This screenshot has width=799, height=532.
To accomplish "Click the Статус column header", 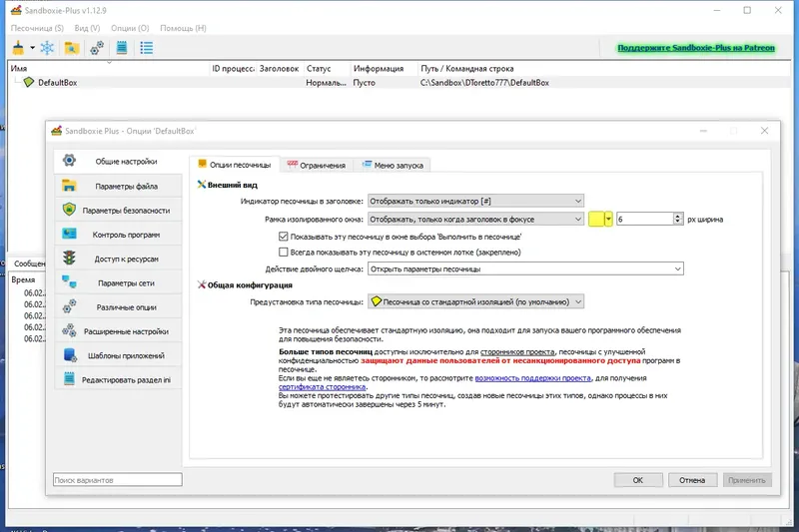I will click(x=327, y=68).
